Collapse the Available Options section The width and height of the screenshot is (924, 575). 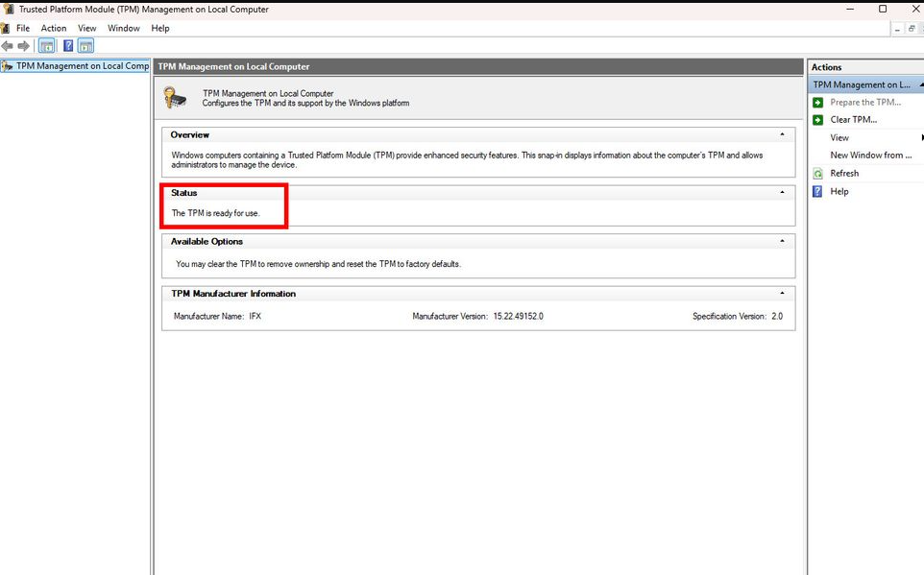tap(782, 242)
